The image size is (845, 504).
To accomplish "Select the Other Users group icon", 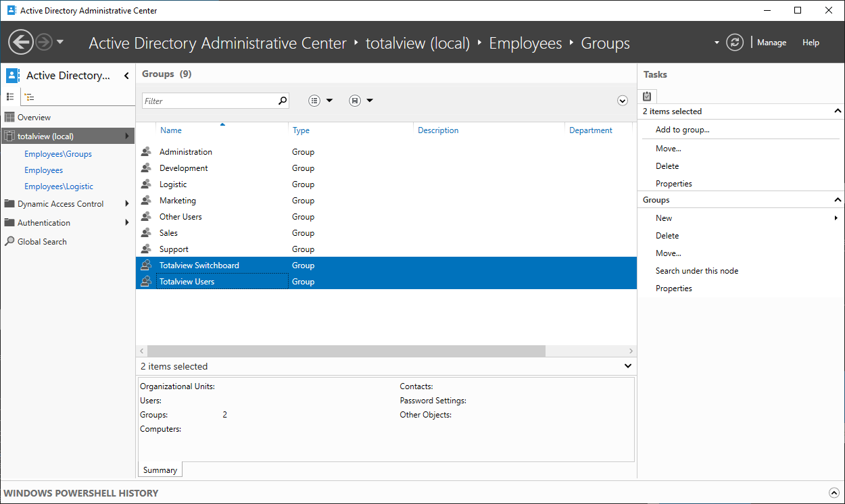I will (x=145, y=217).
